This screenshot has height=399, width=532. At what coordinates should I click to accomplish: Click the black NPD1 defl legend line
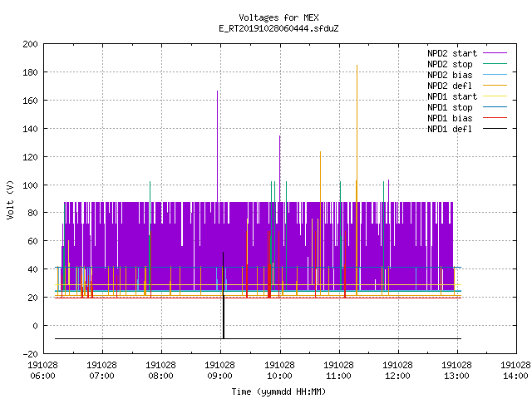click(x=495, y=129)
